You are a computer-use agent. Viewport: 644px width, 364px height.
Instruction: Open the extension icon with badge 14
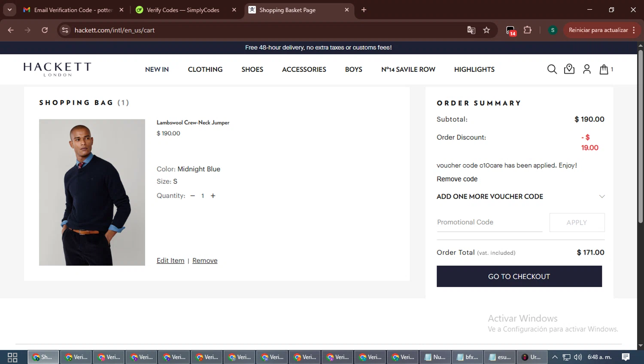click(x=510, y=31)
